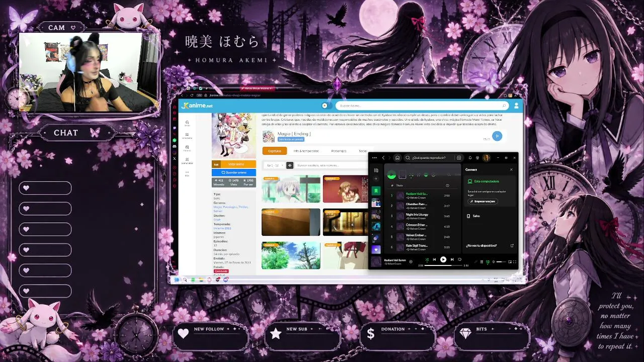This screenshot has width=644, height=362.
Task: Toggle the Connect to a device icon
Action: coord(487,262)
